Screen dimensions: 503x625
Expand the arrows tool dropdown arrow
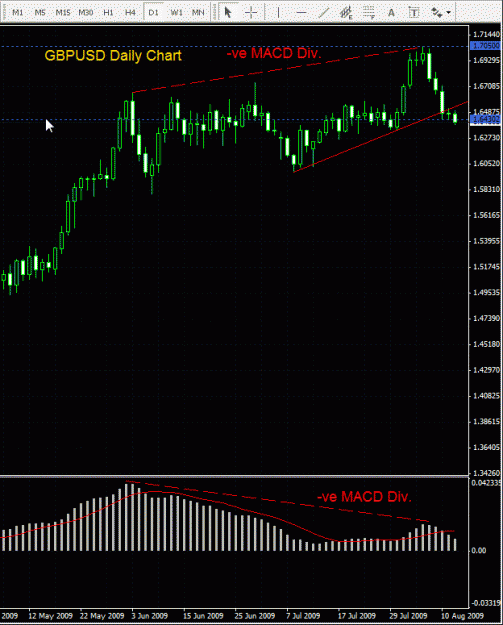tap(449, 13)
